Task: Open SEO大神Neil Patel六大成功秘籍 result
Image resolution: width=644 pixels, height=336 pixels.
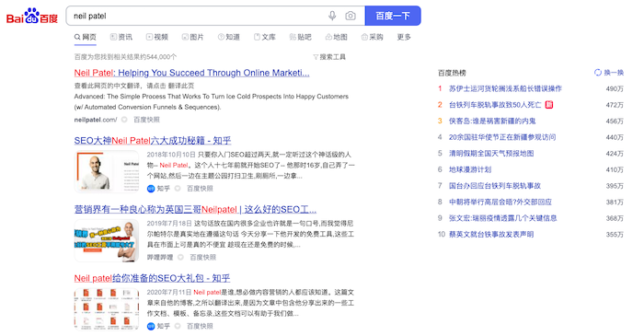Action: pos(153,141)
